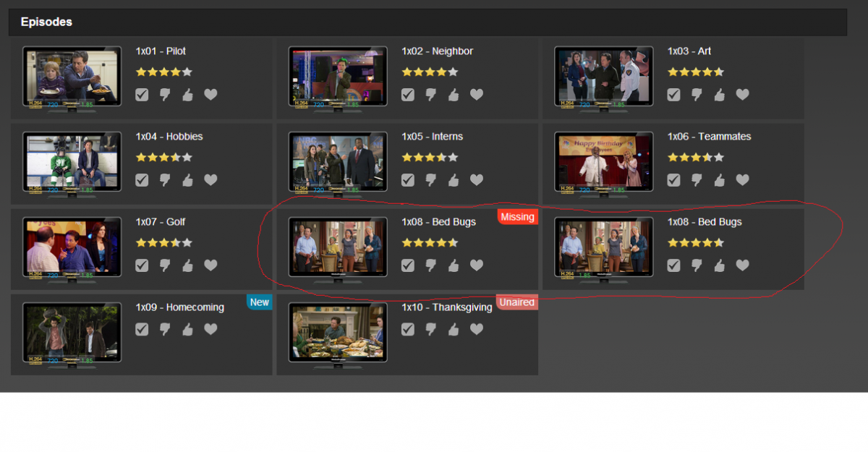
Task: Open the 1x03 - Art episode title
Action: 689,51
